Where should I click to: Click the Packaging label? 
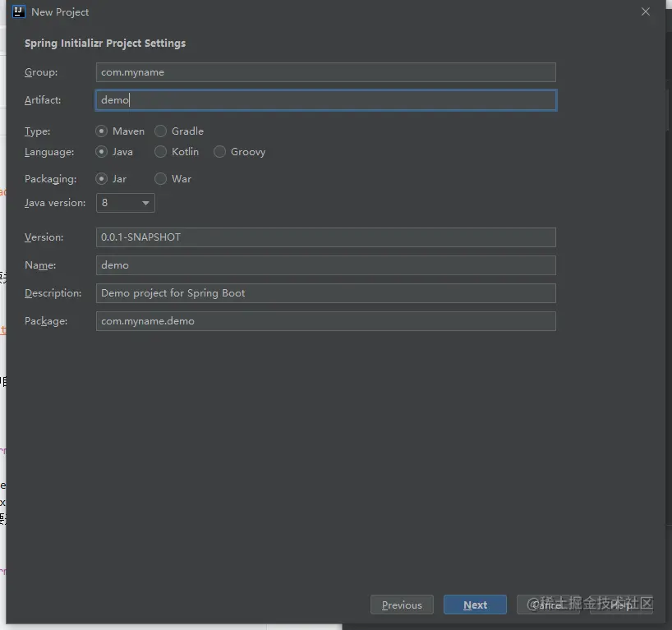51,179
